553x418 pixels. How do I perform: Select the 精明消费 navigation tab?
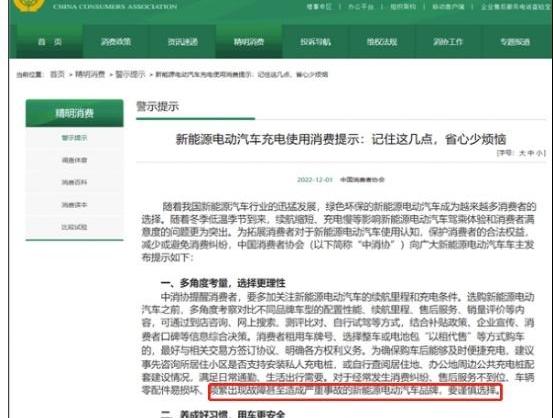[x=249, y=42]
